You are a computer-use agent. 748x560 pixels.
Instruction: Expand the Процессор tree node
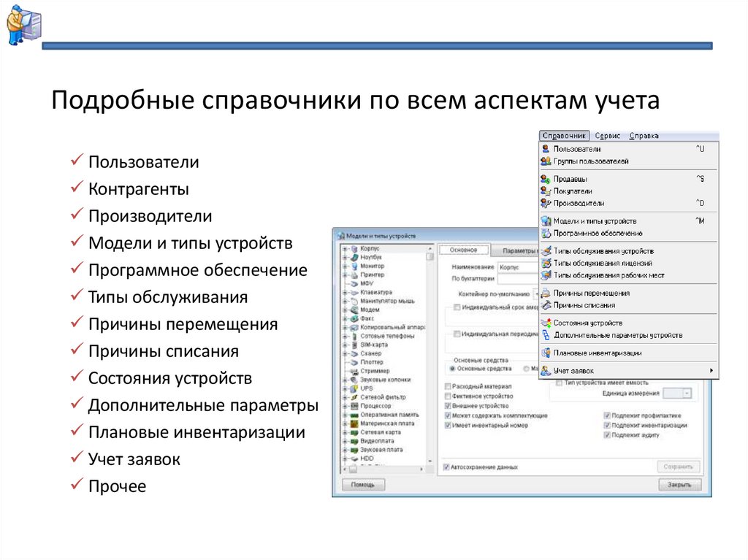[x=343, y=406]
